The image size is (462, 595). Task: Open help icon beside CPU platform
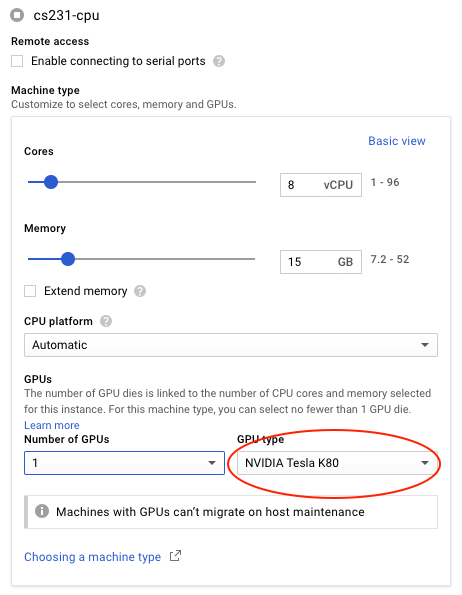[x=106, y=321]
